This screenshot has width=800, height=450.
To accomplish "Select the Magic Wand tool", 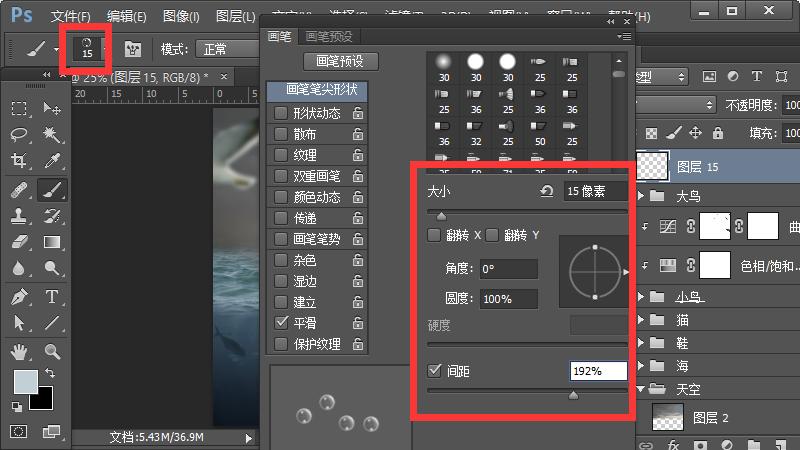I will [52, 135].
